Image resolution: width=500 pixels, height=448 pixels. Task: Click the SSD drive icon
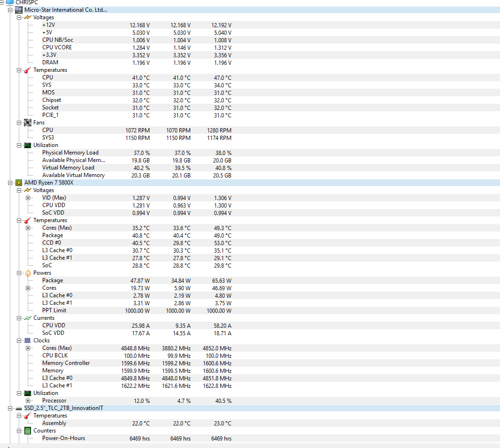[x=19, y=409]
